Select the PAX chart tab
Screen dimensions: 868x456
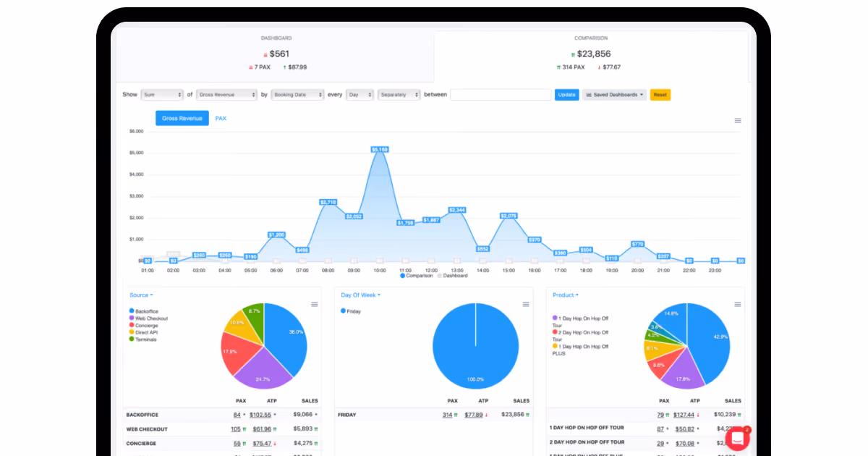(221, 118)
